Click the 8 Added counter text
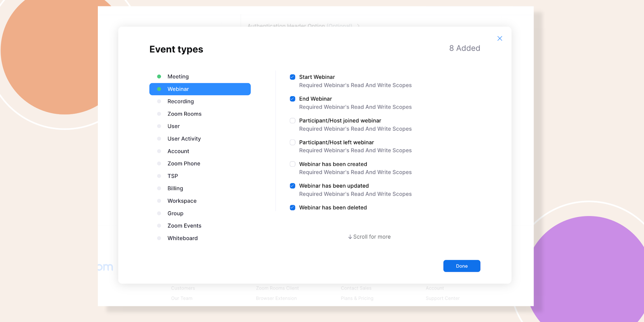 click(464, 48)
